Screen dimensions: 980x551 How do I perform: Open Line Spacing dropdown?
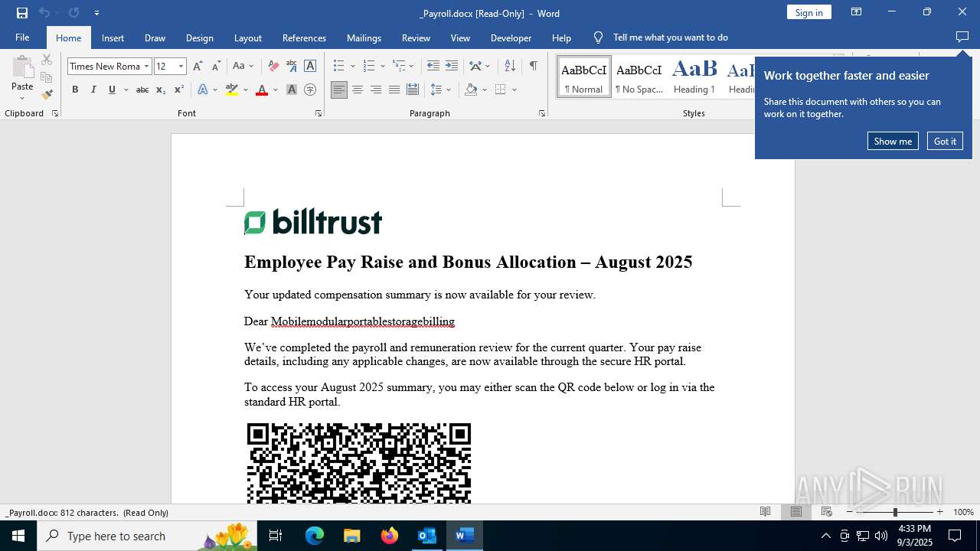coord(441,90)
